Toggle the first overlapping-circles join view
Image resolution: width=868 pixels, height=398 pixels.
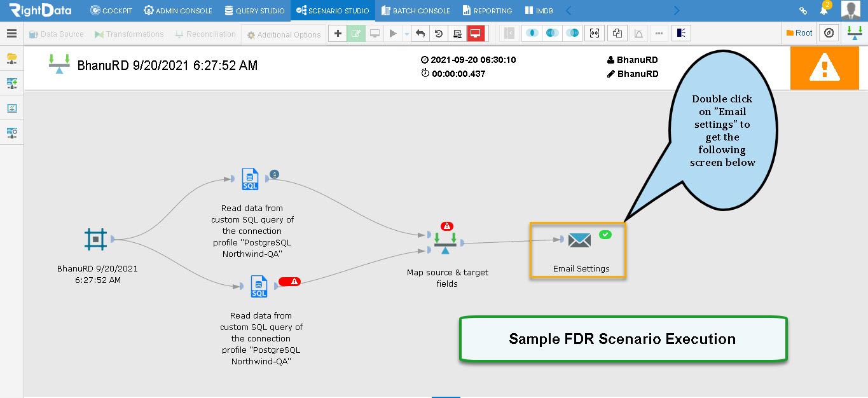pyautogui.click(x=532, y=34)
